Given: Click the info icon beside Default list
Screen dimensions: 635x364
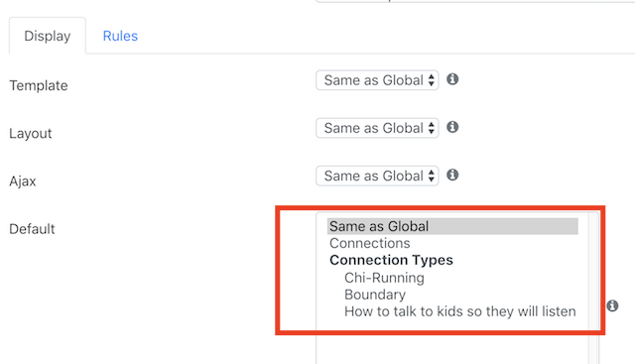Looking at the screenshot, I should (x=612, y=305).
